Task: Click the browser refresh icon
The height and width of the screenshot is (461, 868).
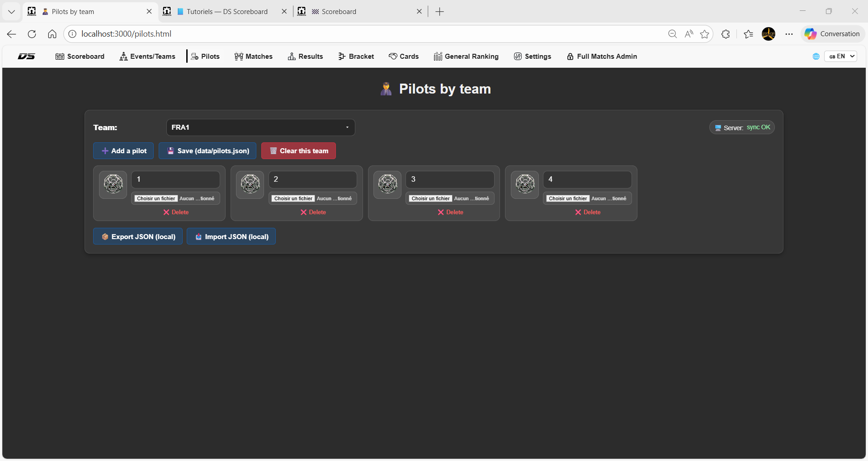Action: pyautogui.click(x=32, y=34)
